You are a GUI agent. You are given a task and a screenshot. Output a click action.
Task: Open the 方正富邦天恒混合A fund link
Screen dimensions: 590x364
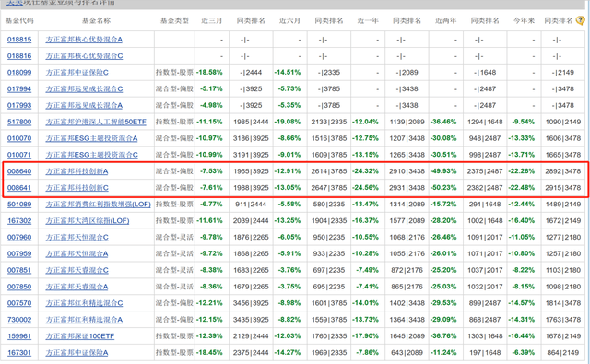[77, 253]
